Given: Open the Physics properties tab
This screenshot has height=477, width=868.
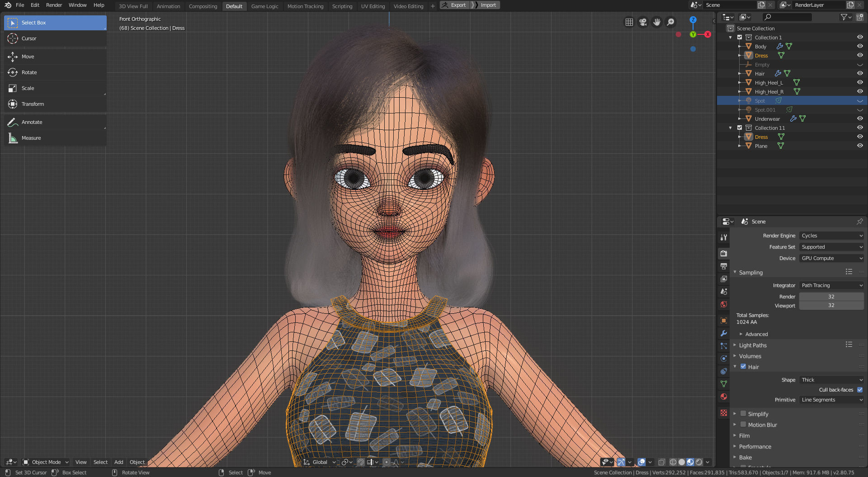Looking at the screenshot, I should coord(724,359).
